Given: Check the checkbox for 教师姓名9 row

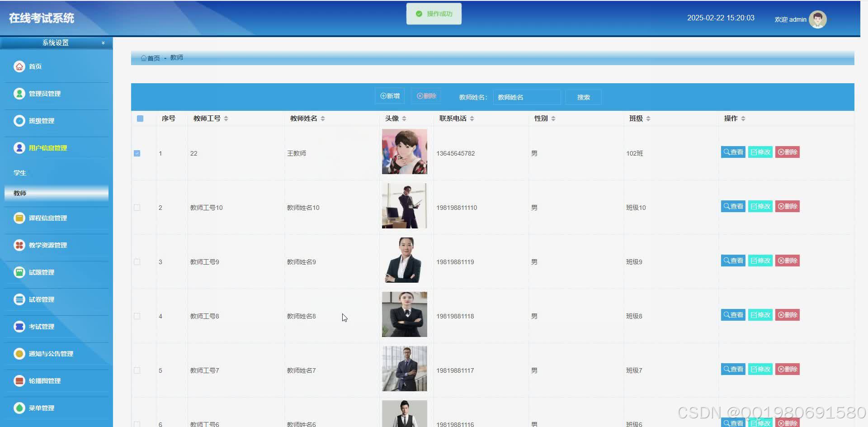Looking at the screenshot, I should coord(137,262).
